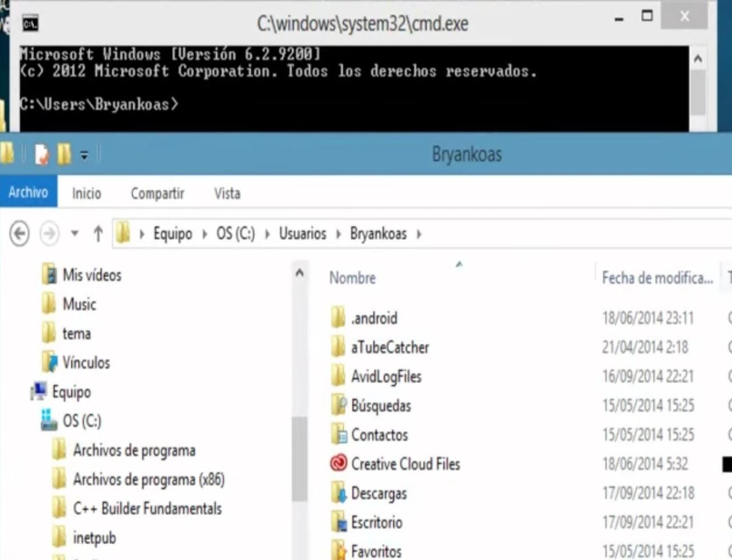The height and width of the screenshot is (560, 732).
Task: Open the quick access toolbar customize dropdown
Action: tap(84, 155)
